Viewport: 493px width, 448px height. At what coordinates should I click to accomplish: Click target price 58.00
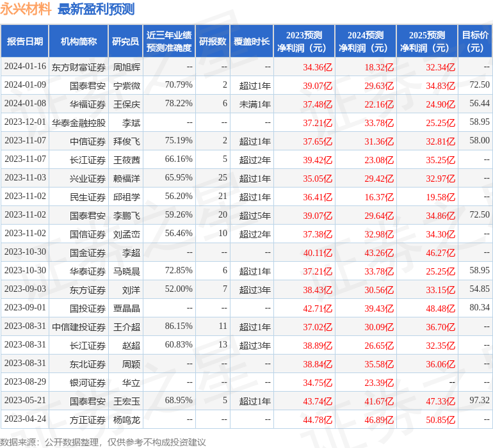(480, 141)
